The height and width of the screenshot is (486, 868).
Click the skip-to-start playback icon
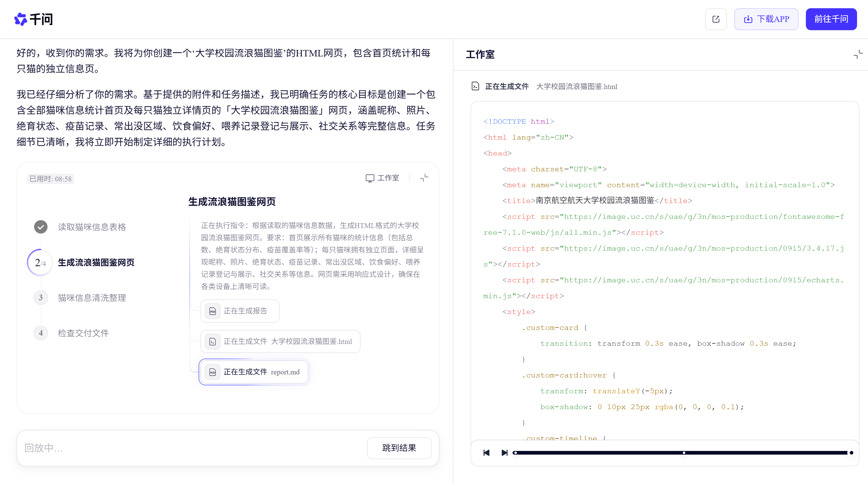coord(486,453)
